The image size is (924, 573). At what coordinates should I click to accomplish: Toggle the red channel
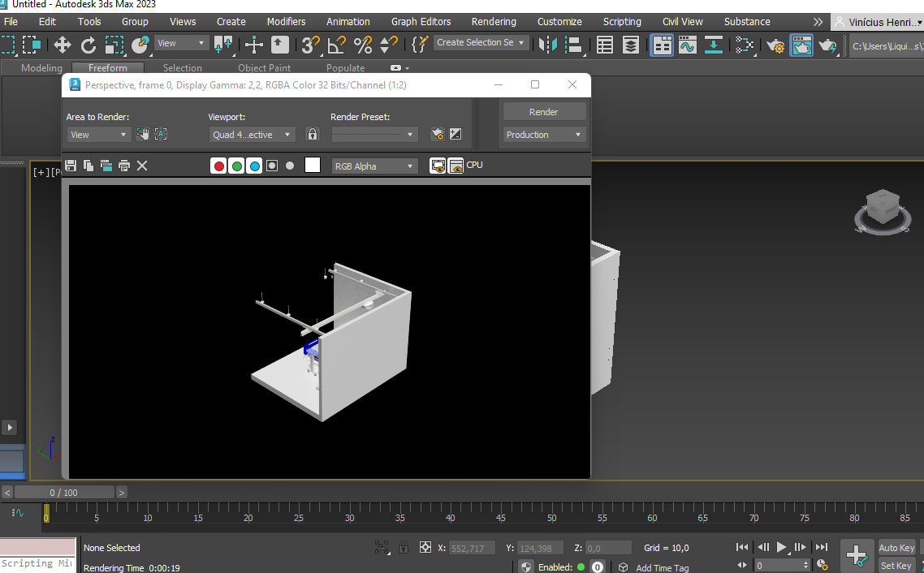point(218,166)
